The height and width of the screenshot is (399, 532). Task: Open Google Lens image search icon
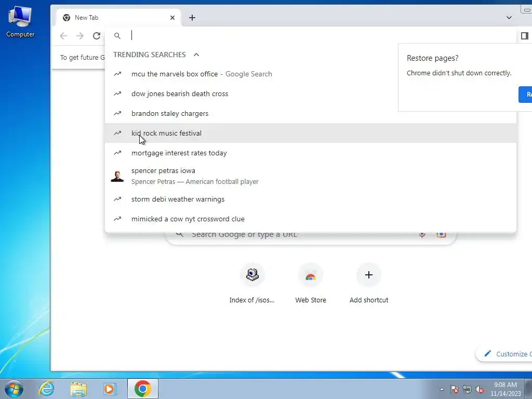[x=441, y=234]
